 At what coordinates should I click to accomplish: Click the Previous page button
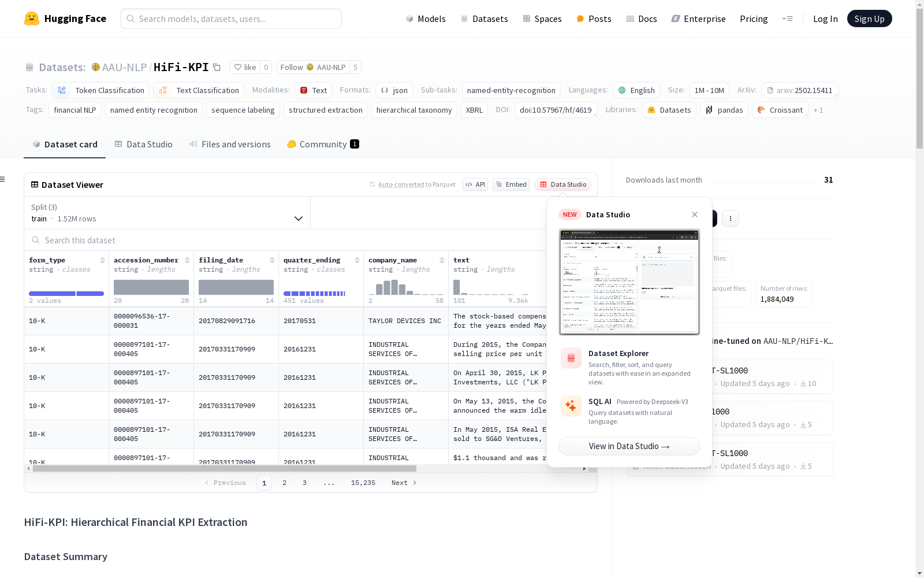coord(225,483)
